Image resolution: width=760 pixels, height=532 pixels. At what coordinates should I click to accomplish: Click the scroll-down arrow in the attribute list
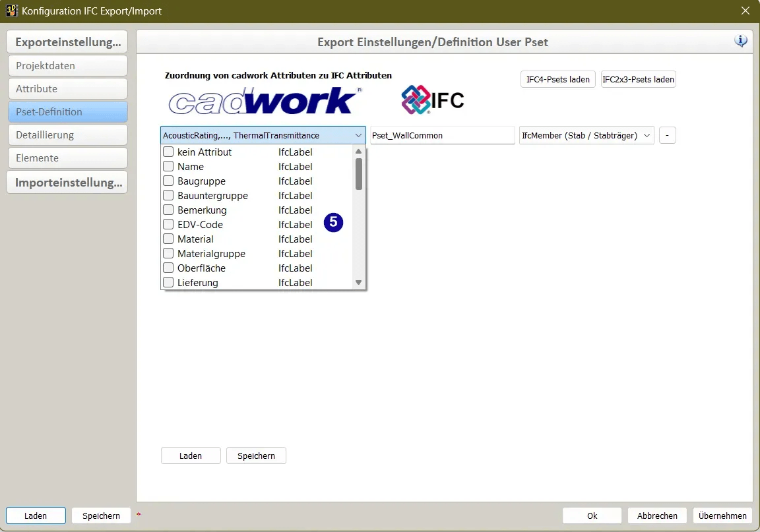click(359, 282)
